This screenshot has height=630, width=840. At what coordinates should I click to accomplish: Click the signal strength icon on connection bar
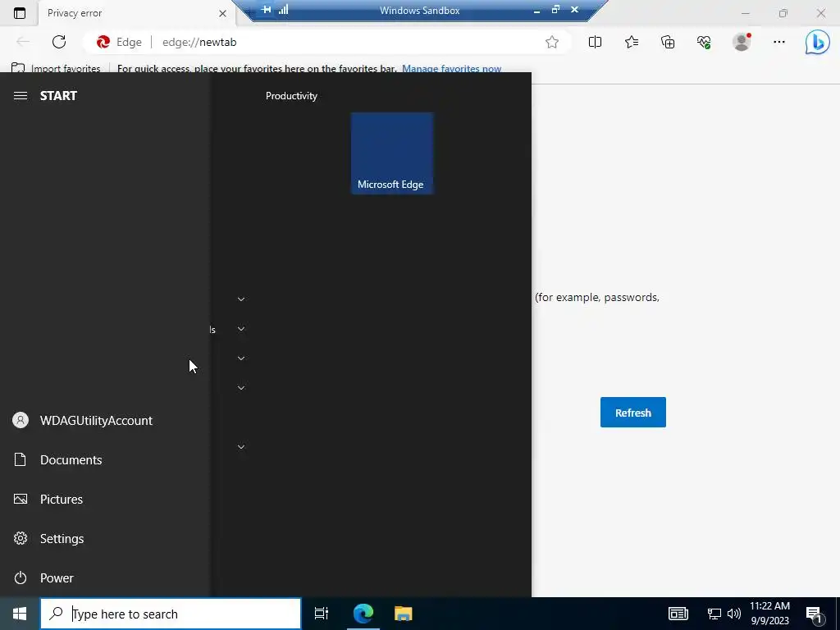click(283, 9)
